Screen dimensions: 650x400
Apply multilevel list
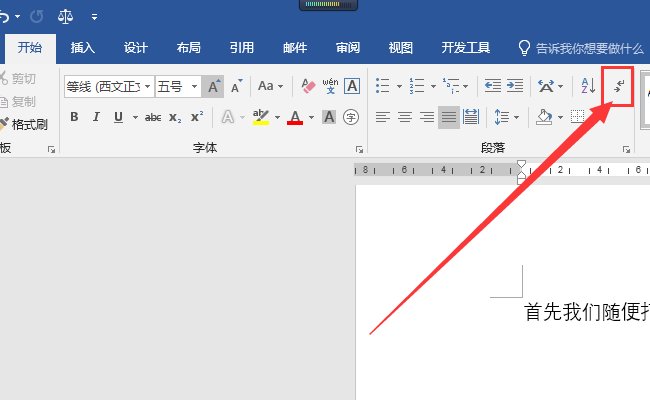(x=451, y=86)
